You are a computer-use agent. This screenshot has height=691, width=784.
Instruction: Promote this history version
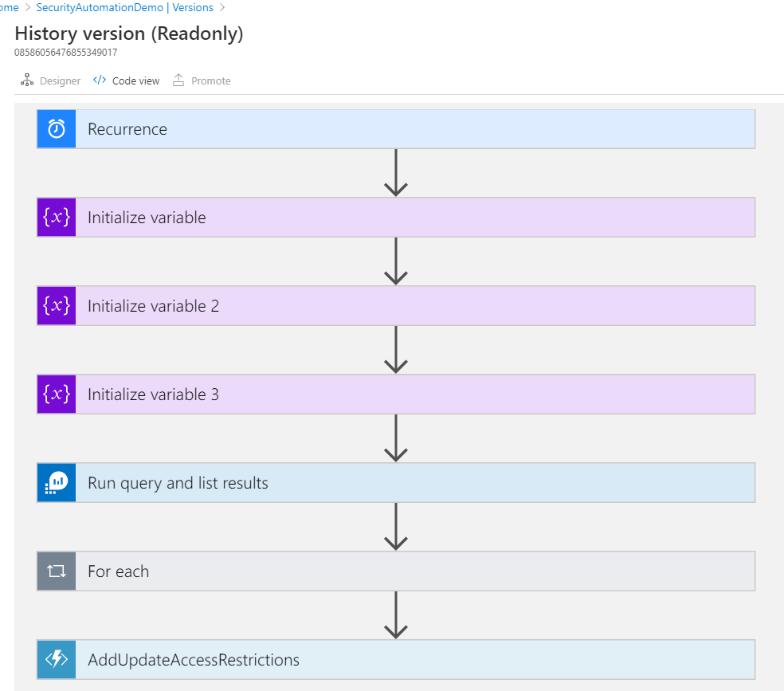coord(210,81)
